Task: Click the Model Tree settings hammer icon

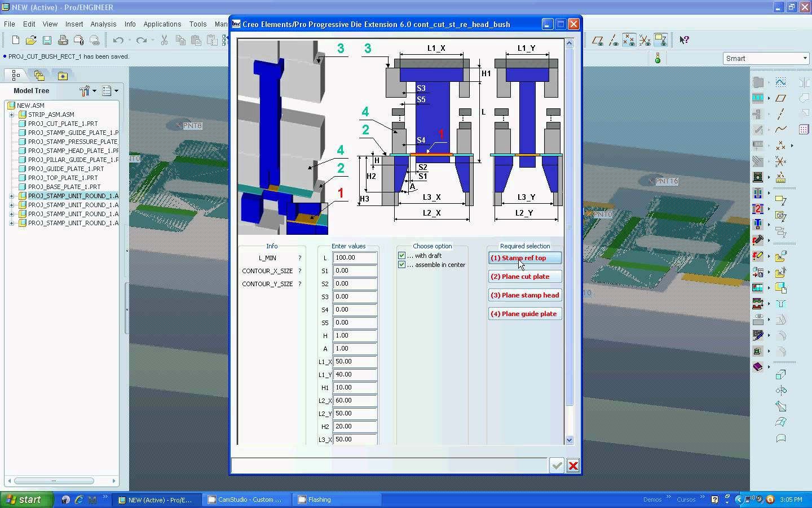Action: click(85, 90)
